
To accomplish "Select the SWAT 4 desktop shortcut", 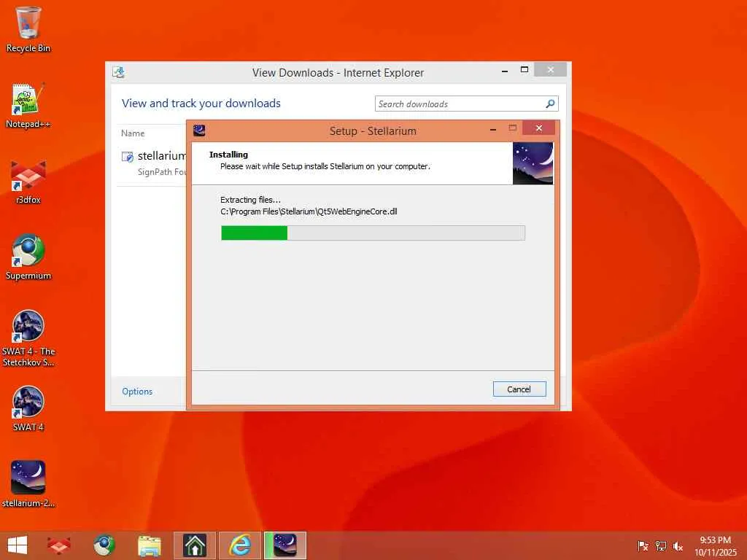I will click(x=28, y=408).
